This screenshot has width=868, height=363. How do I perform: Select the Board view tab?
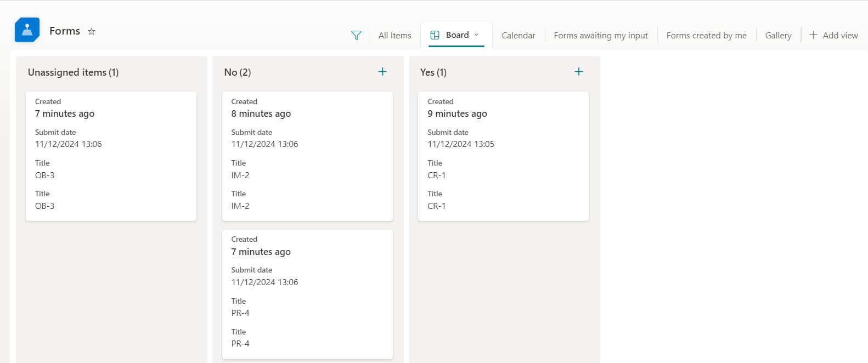point(456,35)
